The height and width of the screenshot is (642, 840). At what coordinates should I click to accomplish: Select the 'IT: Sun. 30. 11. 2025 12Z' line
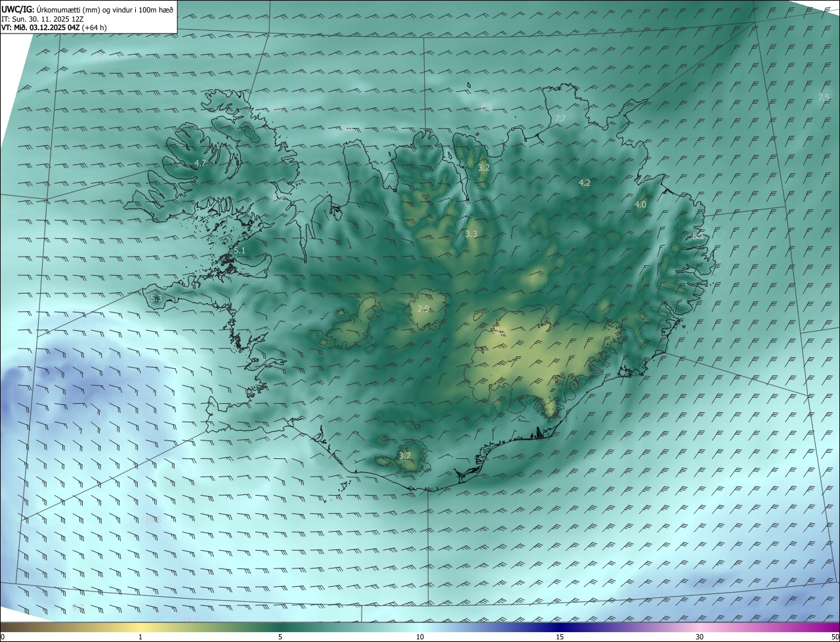point(42,18)
